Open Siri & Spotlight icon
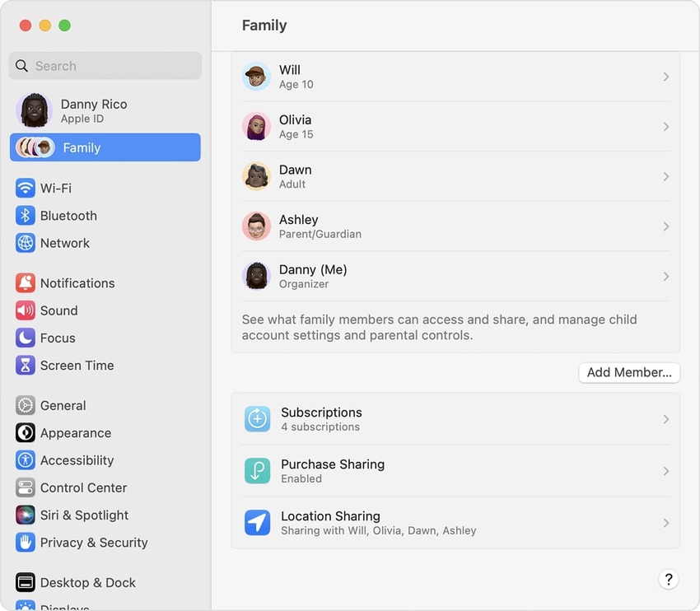Viewport: 700px width, 611px height. click(x=26, y=515)
